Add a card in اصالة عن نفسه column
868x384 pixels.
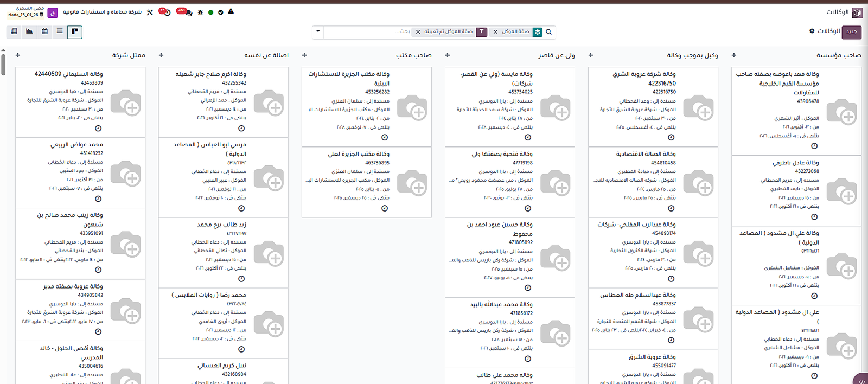pos(161,55)
